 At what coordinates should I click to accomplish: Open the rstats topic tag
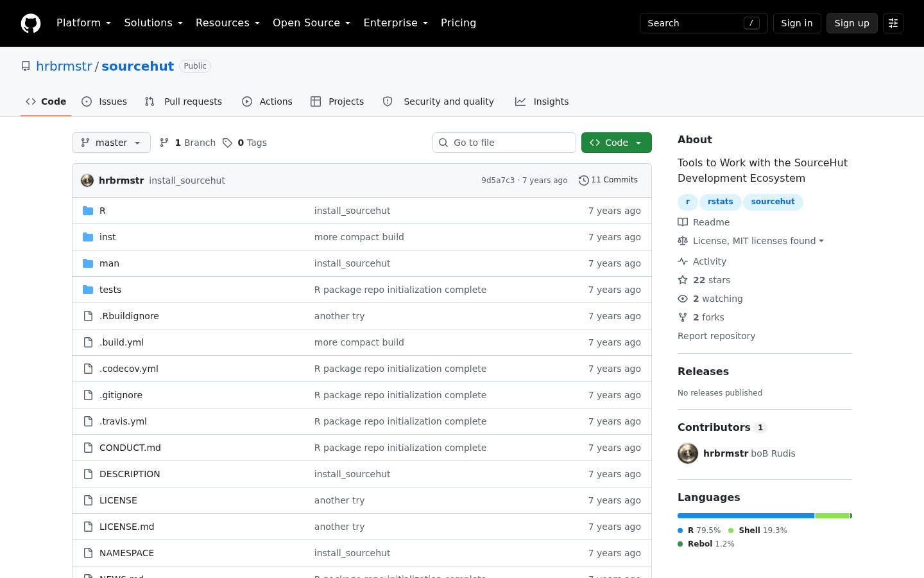(x=721, y=202)
